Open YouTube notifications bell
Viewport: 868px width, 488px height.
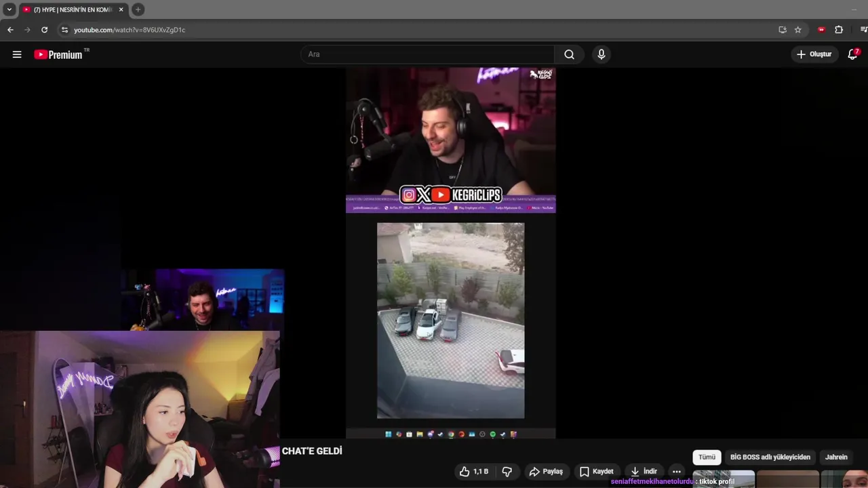pyautogui.click(x=852, y=54)
